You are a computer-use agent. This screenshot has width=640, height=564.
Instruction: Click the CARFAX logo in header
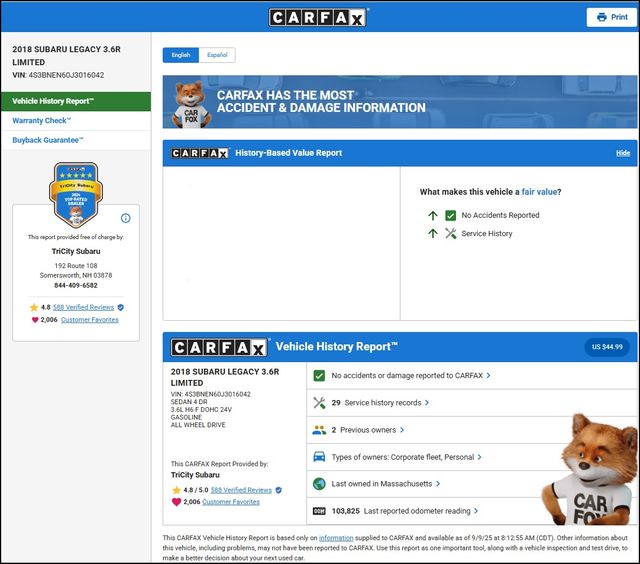(319, 17)
